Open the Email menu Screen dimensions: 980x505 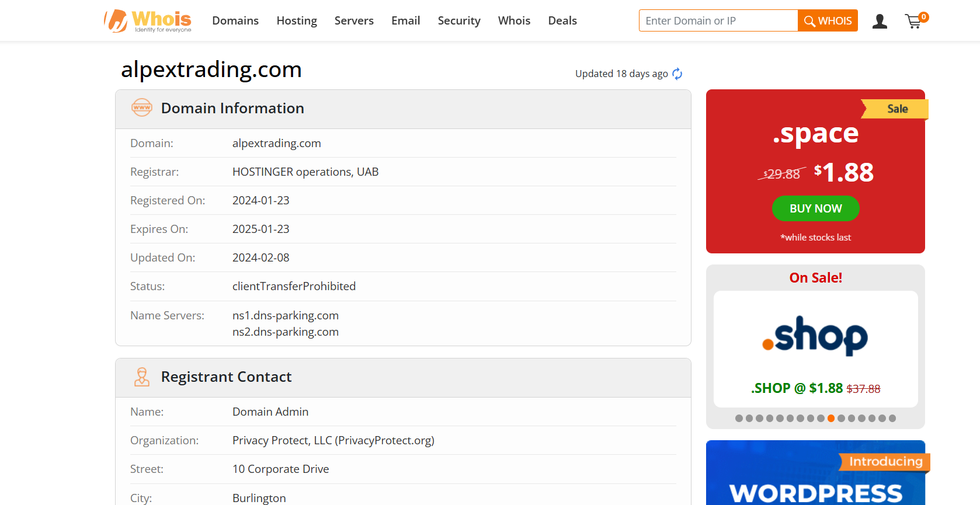(x=405, y=20)
